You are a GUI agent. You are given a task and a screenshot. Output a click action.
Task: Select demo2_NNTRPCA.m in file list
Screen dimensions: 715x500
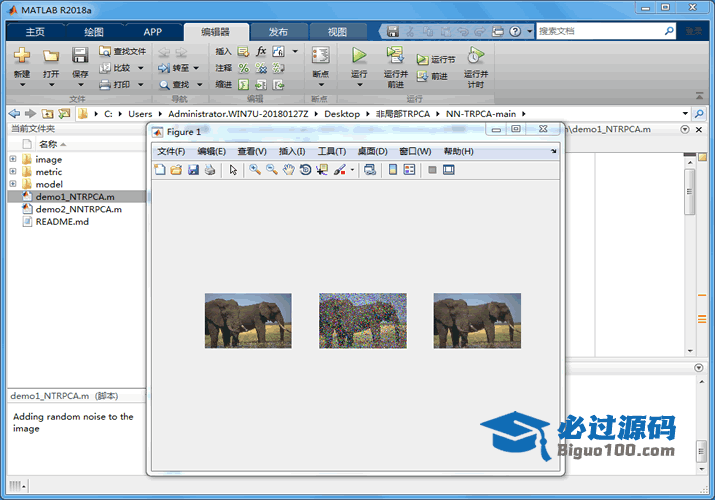pyautogui.click(x=78, y=209)
